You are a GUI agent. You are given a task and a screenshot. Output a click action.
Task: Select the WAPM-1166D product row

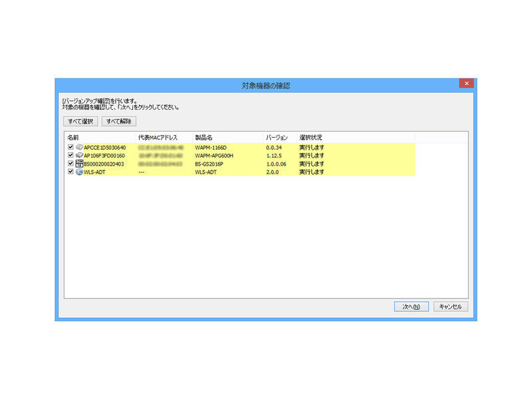pyautogui.click(x=211, y=147)
